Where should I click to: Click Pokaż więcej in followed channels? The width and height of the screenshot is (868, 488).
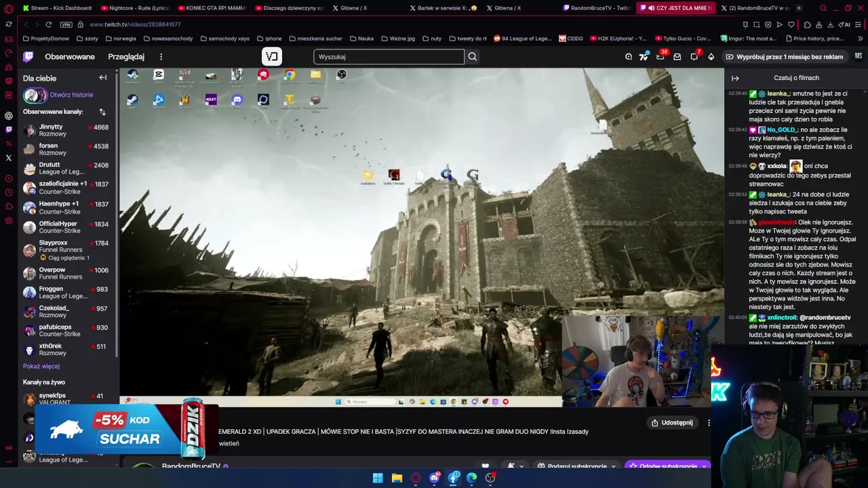tap(41, 366)
